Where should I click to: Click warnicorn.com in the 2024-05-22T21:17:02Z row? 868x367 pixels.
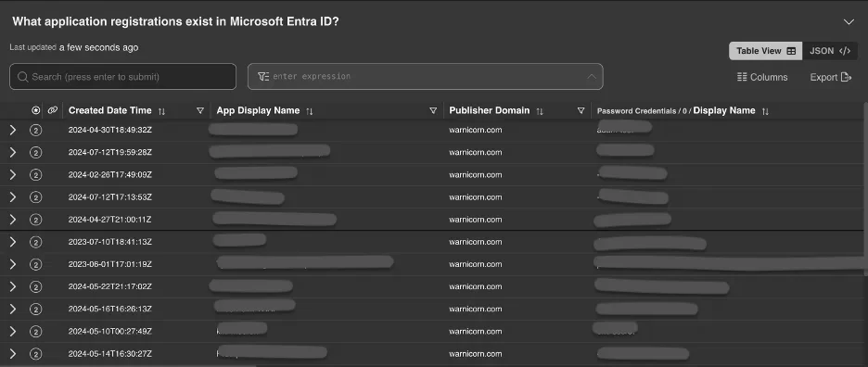click(x=476, y=286)
